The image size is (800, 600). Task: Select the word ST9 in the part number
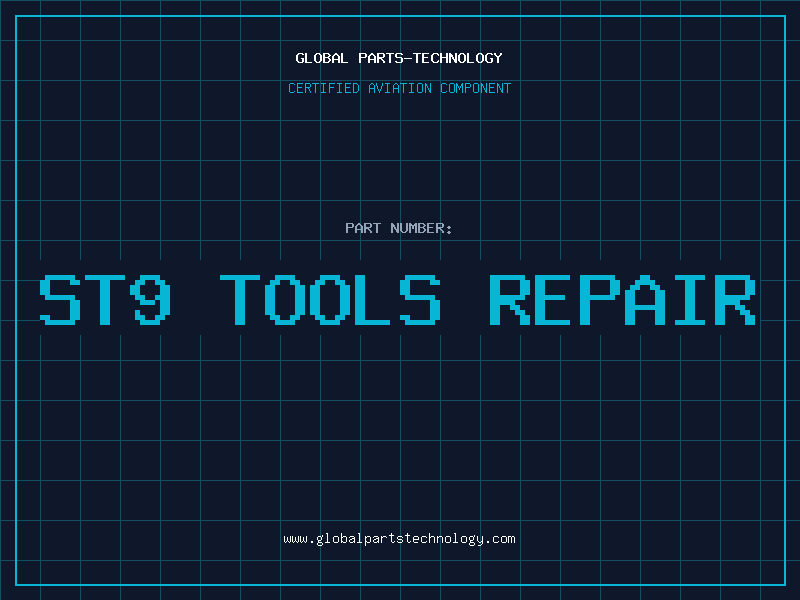click(x=104, y=299)
